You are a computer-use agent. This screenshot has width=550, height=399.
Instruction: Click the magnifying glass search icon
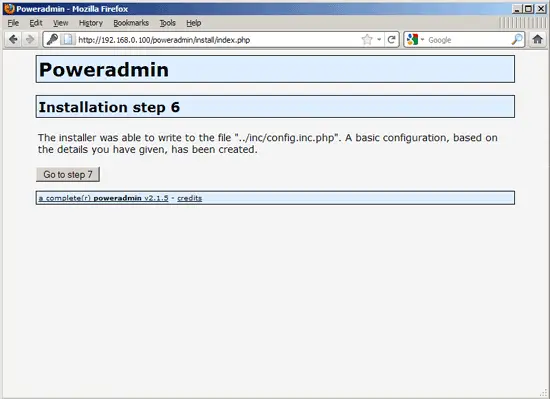pyautogui.click(x=517, y=40)
